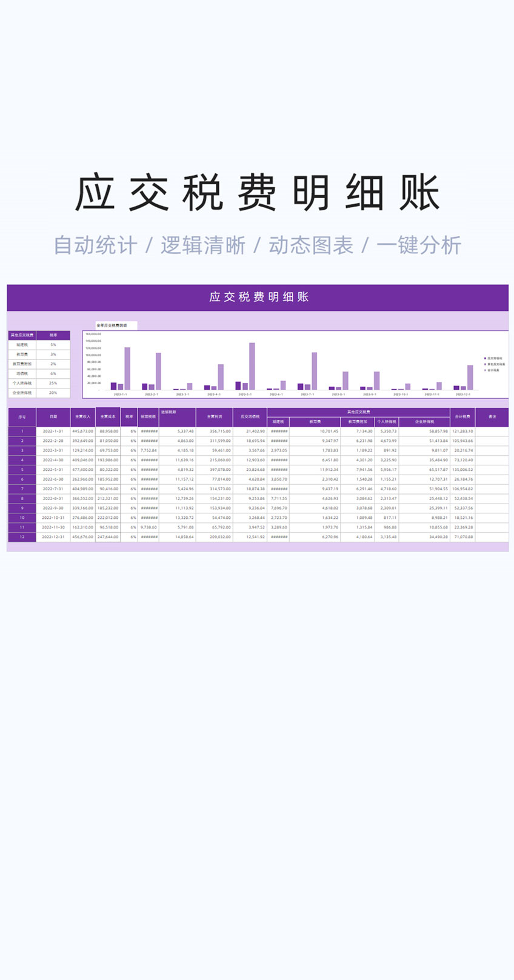Select cost cell 193,986.00
514x980 pixels.
[x=108, y=460]
